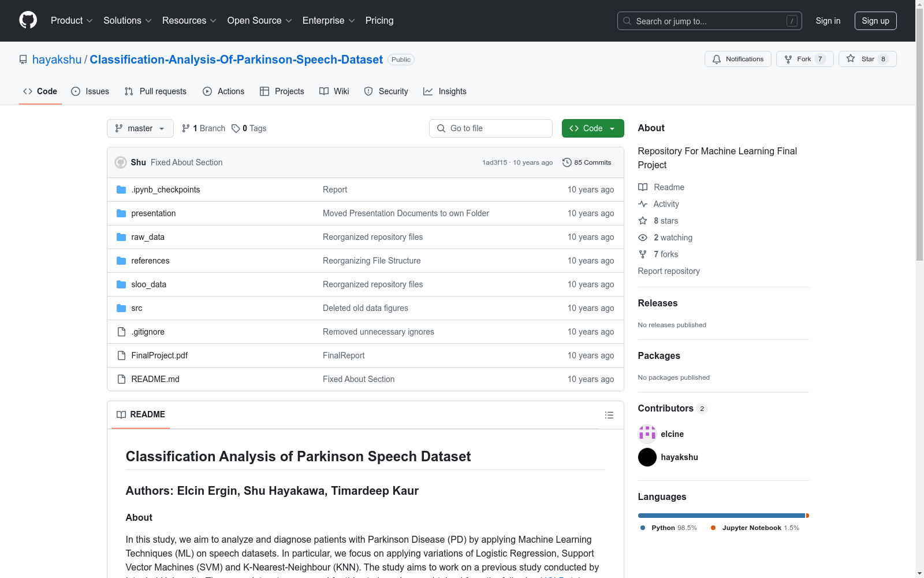Click the tag icon next to 0 Tags
The image size is (924, 578).
236,128
